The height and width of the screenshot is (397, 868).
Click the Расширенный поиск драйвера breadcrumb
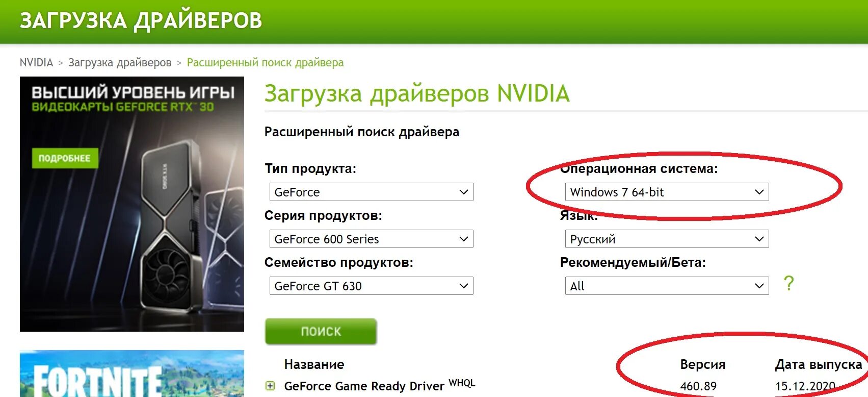coord(265,62)
